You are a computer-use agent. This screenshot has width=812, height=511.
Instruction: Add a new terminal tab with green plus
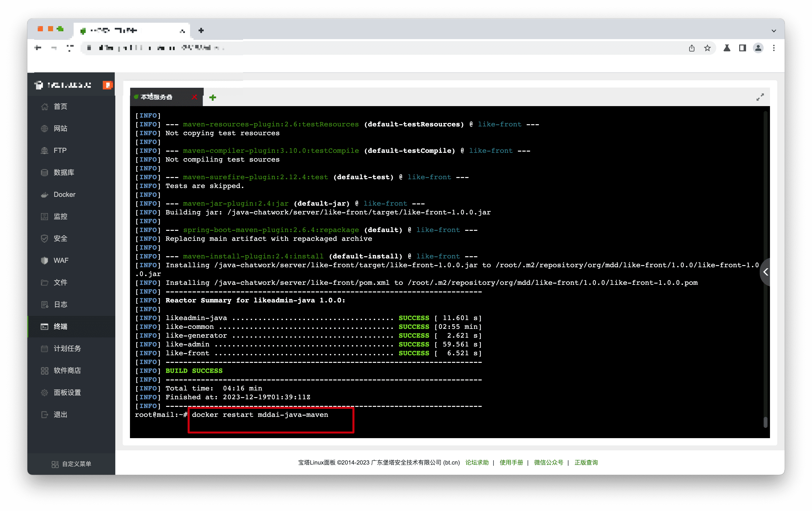[213, 98]
